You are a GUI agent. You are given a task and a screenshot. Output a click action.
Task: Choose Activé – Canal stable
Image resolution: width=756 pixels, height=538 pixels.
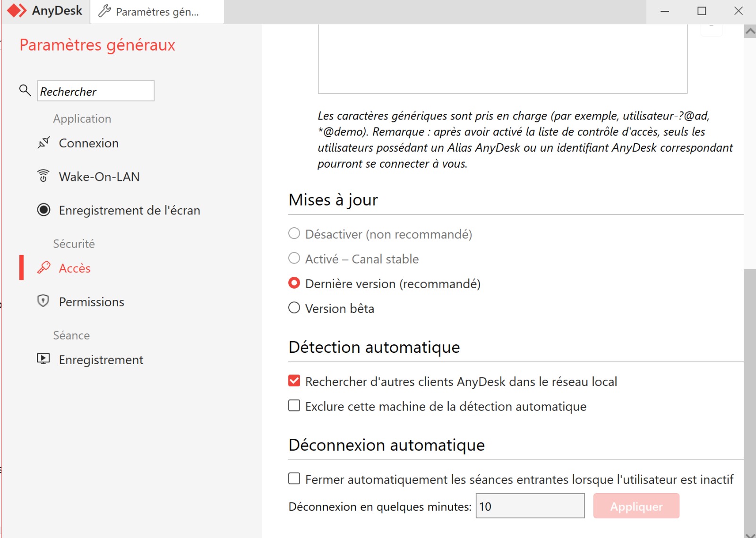294,258
